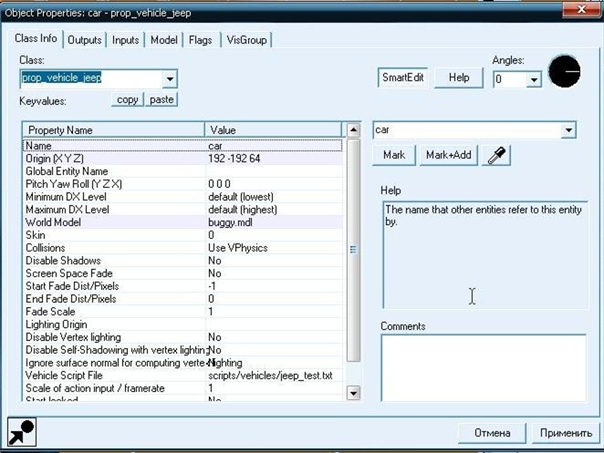Click the copy keyvalues button
The height and width of the screenshot is (453, 604).
click(x=128, y=100)
